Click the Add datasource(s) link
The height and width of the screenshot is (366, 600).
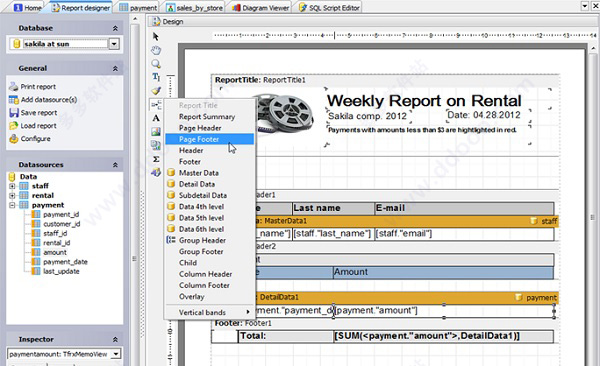(x=49, y=100)
